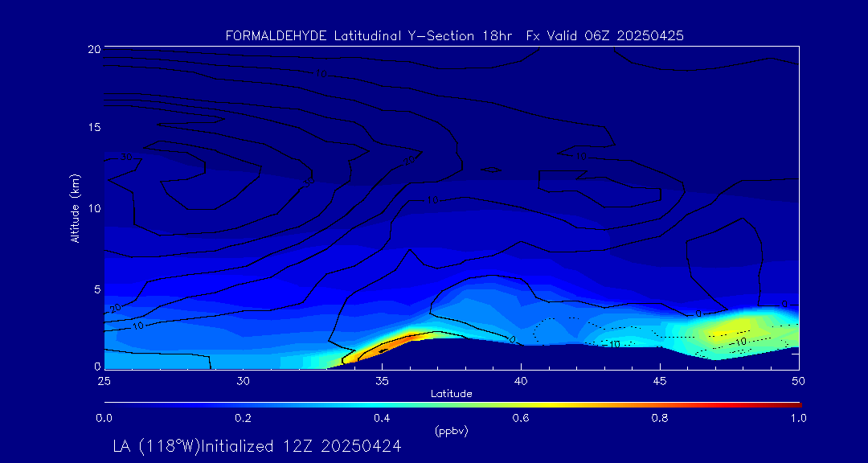Click the altitude 5 tick label

coord(94,289)
